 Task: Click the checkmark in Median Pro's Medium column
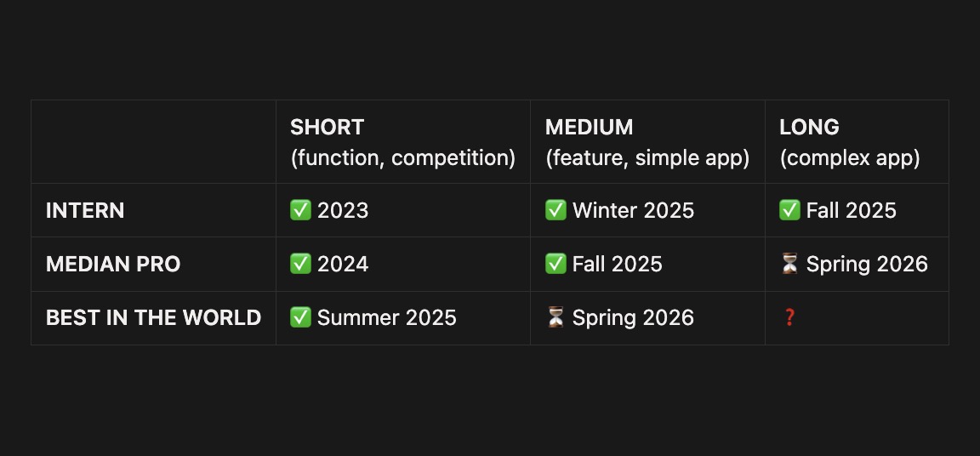pyautogui.click(x=556, y=265)
